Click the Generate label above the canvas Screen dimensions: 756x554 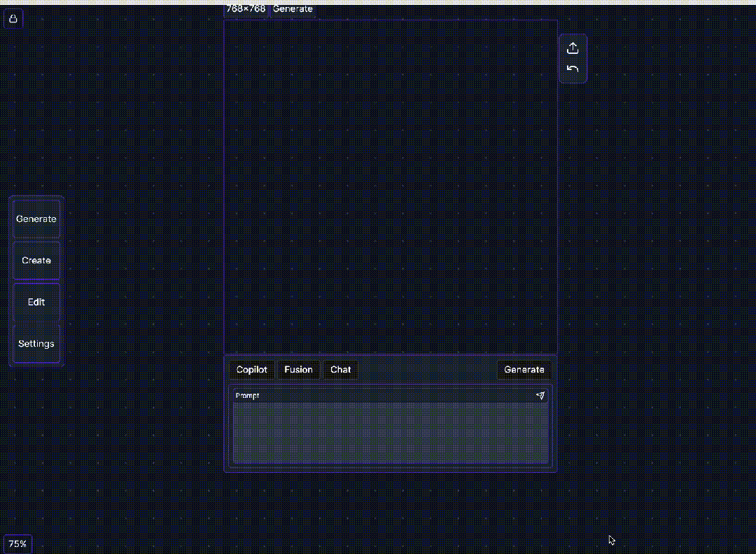coord(293,9)
